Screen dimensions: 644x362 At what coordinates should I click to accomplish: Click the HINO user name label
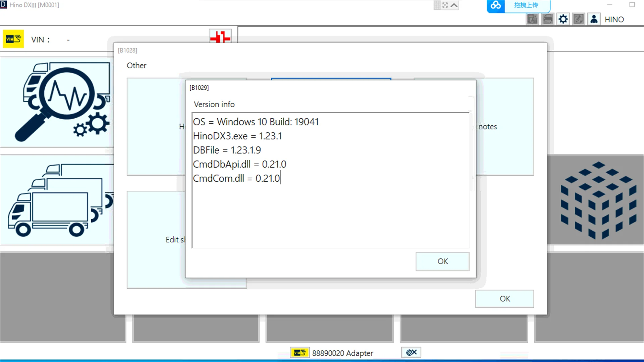[x=614, y=19]
